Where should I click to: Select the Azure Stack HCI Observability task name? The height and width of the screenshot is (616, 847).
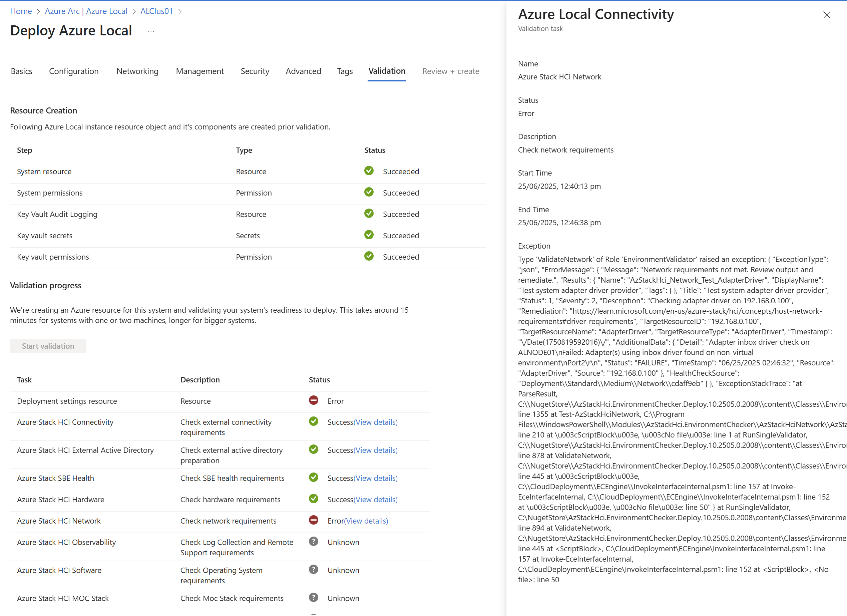click(x=66, y=542)
